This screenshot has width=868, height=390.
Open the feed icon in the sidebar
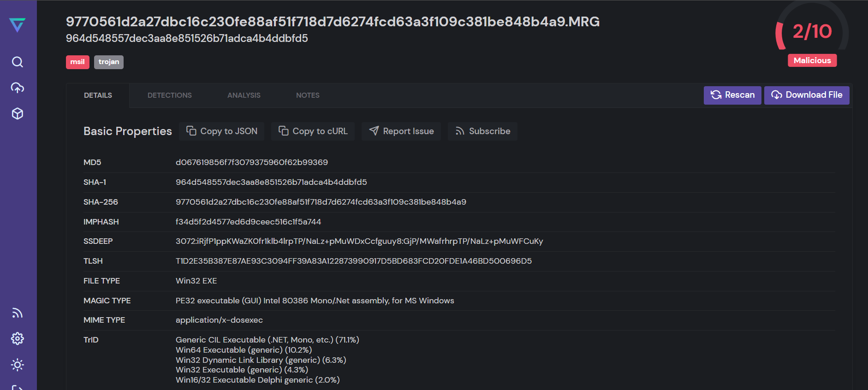pos(18,313)
